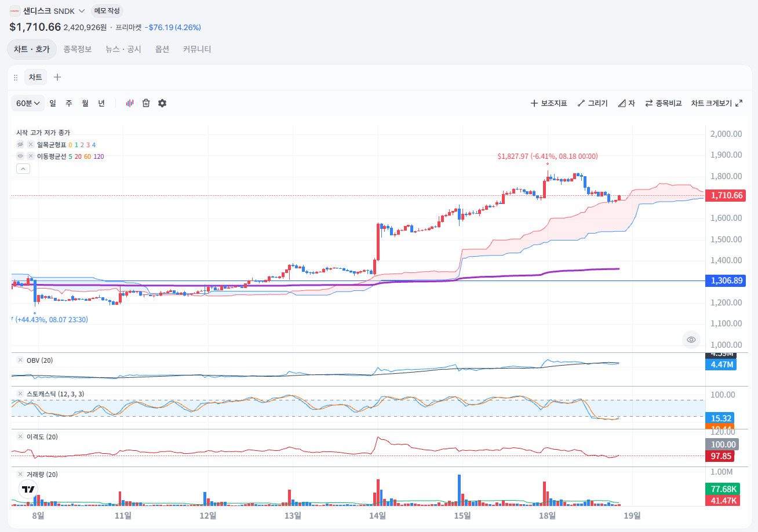
Task: Open chart settings gear icon
Action: tap(162, 103)
